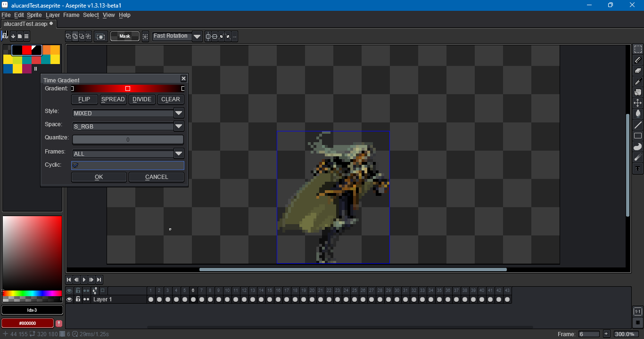Toggle continuous mode in timeline header
The width and height of the screenshot is (644, 339).
point(86,291)
